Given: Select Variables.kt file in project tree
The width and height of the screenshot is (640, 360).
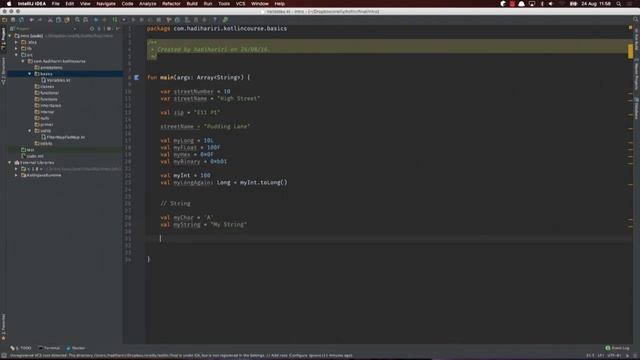Looking at the screenshot, I should click(56, 80).
